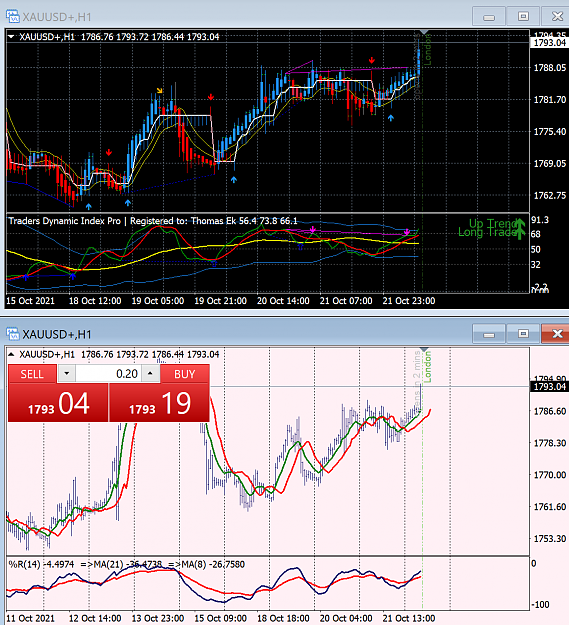This screenshot has height=625, width=569.
Task: Click the 1788.05 level on upper price scale
Action: (x=550, y=68)
